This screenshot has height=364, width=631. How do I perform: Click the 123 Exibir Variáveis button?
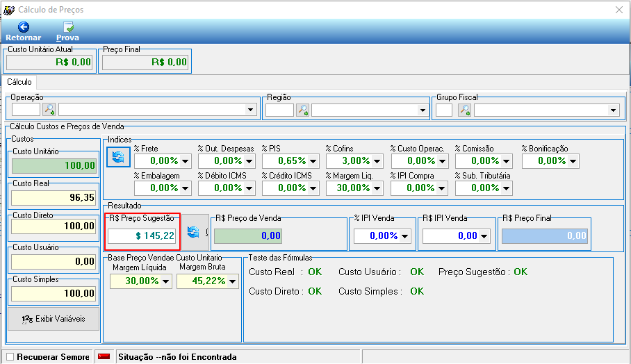point(54,319)
